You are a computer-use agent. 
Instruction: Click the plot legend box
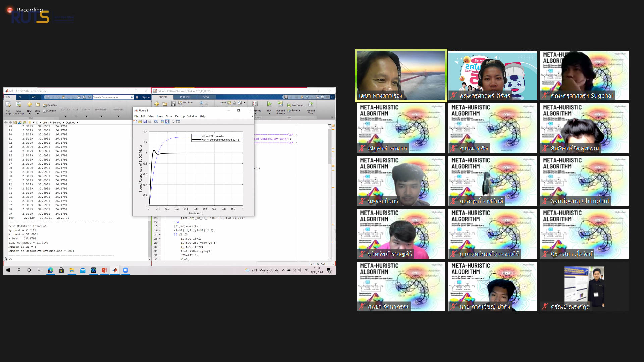pyautogui.click(x=216, y=138)
